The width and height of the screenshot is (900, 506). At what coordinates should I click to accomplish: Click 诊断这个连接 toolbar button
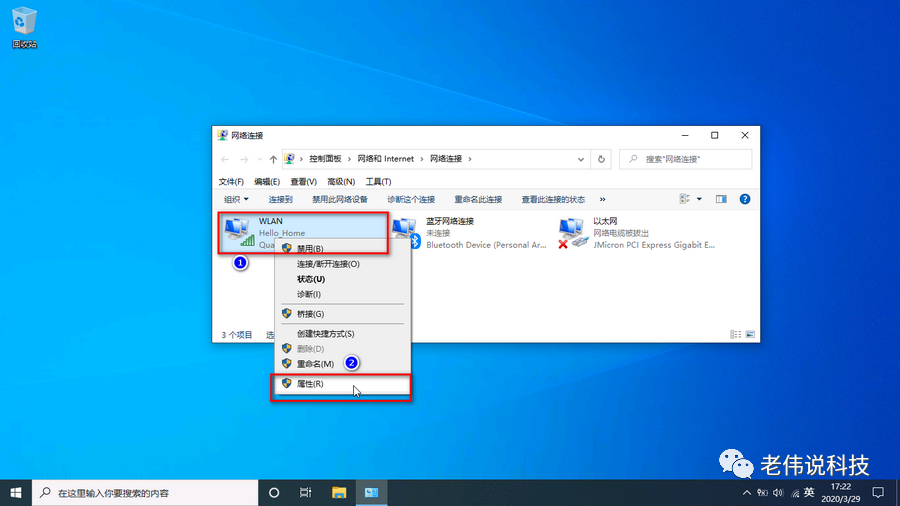pyautogui.click(x=411, y=199)
